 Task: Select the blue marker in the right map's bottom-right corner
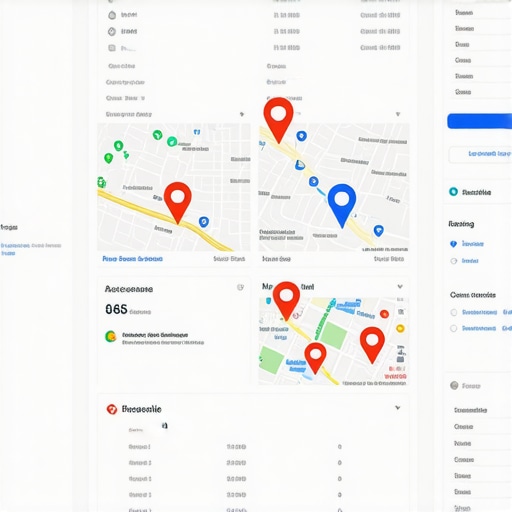378,231
